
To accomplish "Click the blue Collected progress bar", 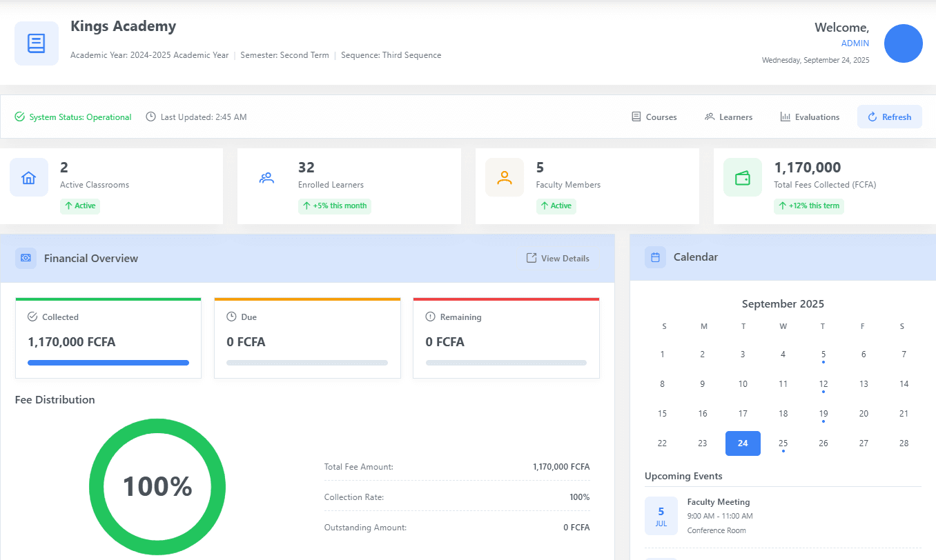I will (x=108, y=363).
